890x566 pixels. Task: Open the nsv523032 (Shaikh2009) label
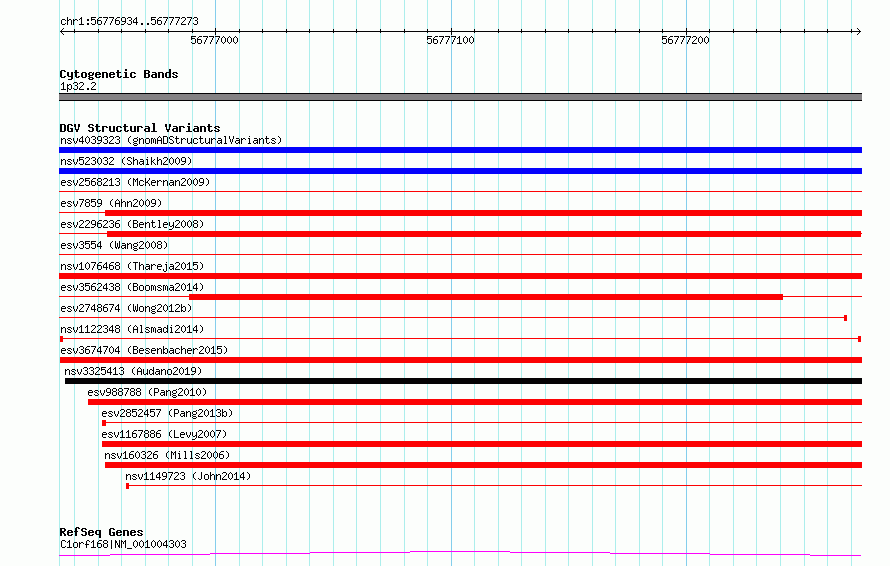click(x=126, y=161)
